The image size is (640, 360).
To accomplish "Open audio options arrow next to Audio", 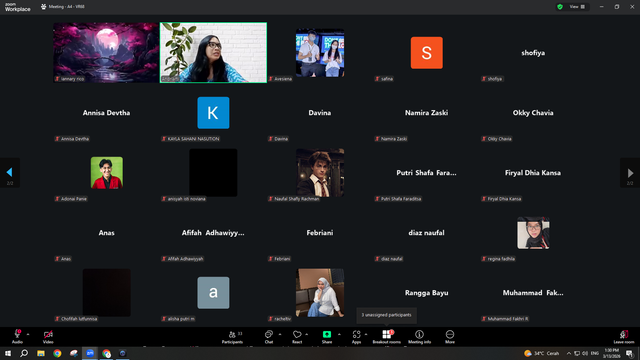I will click(x=28, y=334).
